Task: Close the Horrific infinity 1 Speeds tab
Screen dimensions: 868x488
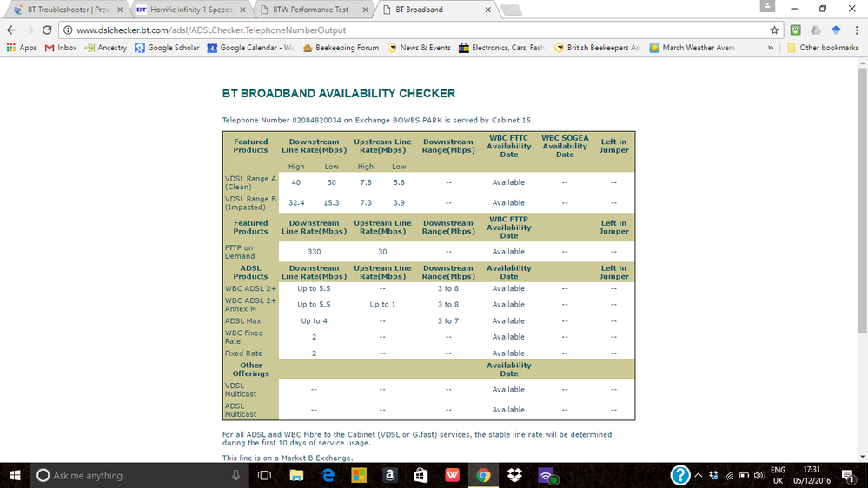Action: point(243,10)
